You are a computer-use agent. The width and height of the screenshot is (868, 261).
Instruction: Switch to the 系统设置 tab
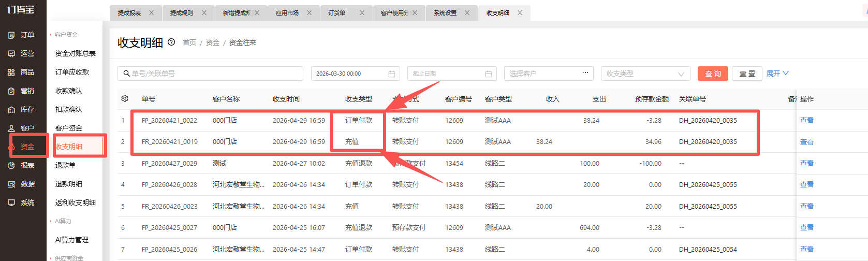tap(445, 13)
